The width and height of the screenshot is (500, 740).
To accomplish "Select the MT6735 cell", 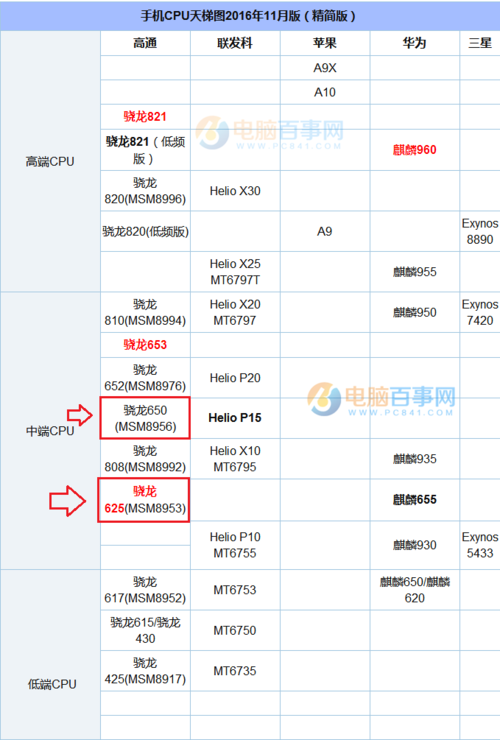I will [235, 671].
